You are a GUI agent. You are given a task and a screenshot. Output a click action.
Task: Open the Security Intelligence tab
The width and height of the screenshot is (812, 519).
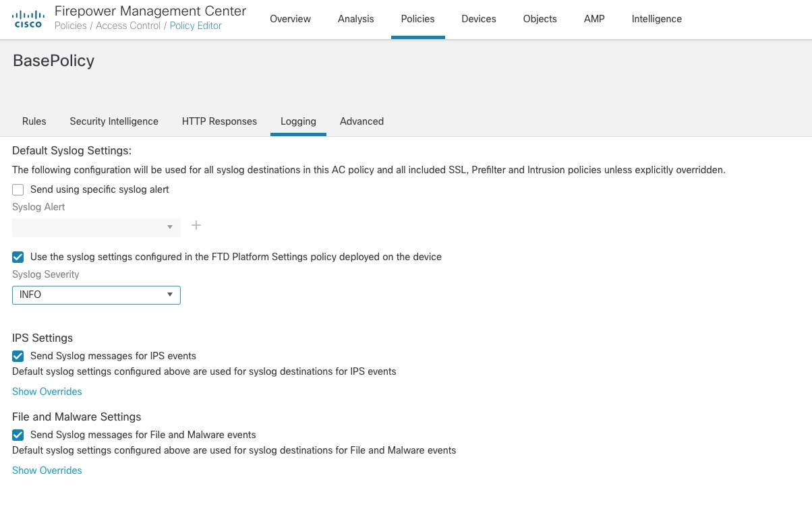113,121
